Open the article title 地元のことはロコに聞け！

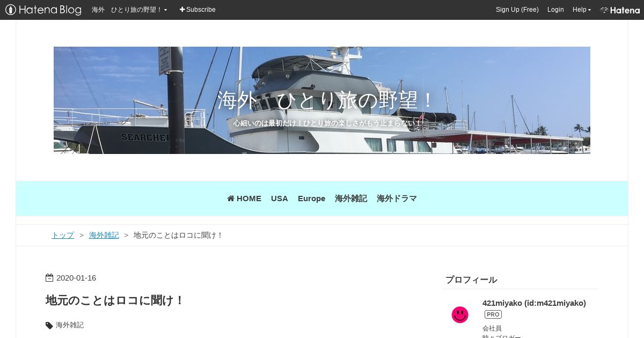pyautogui.click(x=115, y=300)
